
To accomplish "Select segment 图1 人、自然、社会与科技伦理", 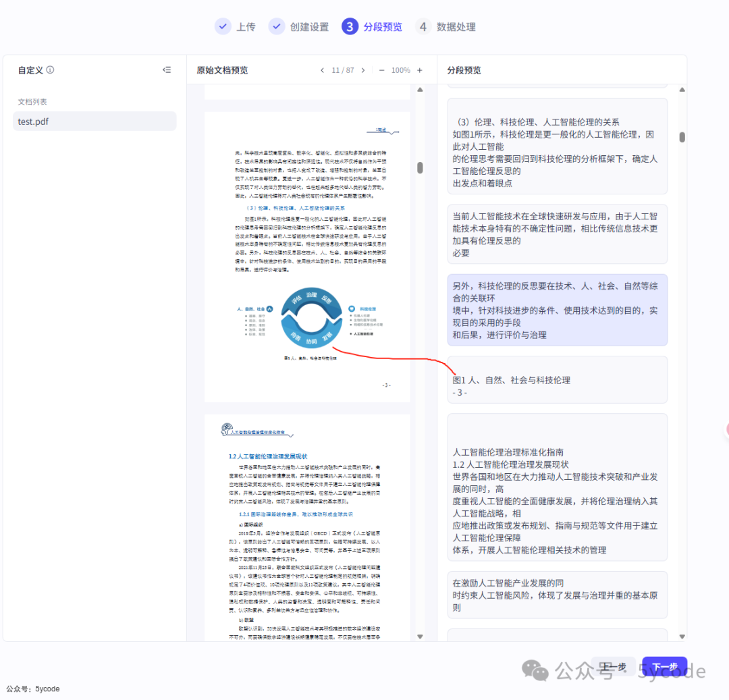I will pyautogui.click(x=558, y=380).
